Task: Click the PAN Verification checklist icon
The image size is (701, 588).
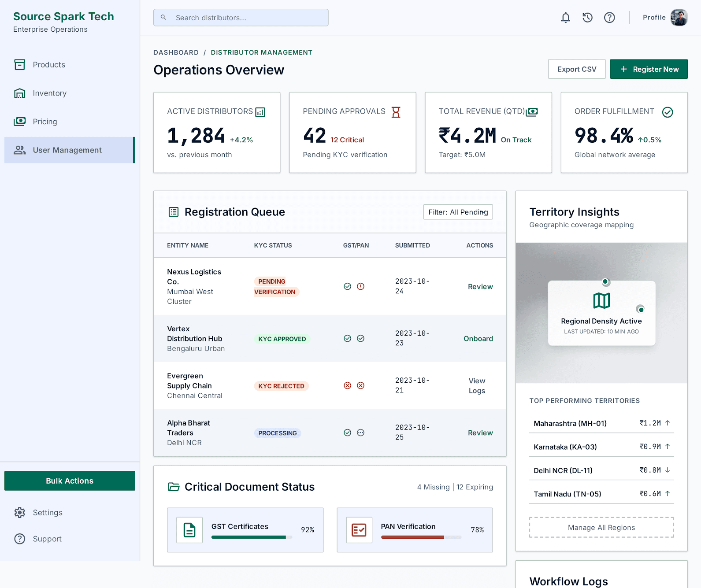Action: [359, 530]
